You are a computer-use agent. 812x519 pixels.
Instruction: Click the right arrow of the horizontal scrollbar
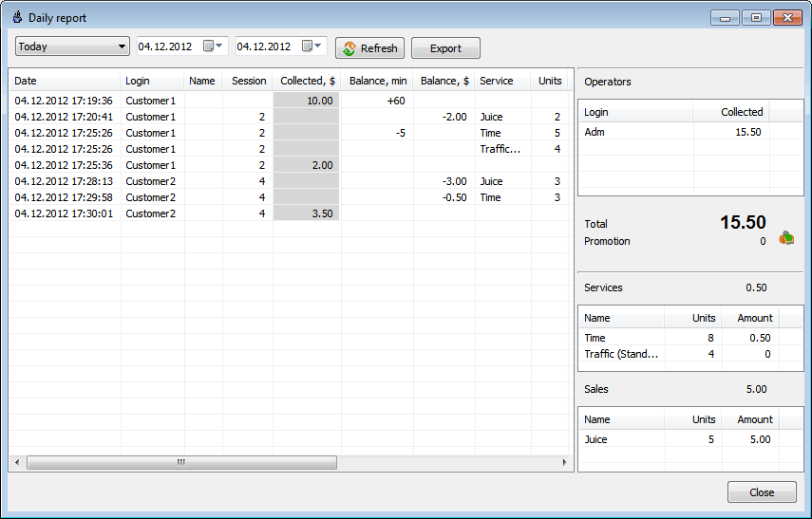point(565,463)
